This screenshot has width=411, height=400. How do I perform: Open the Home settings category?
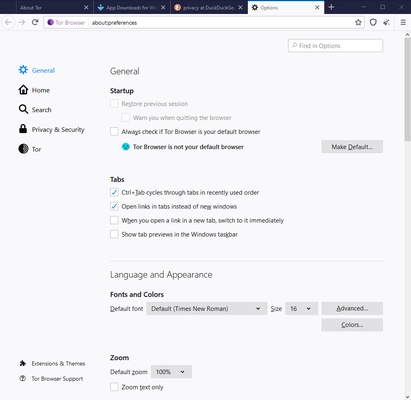click(x=34, y=90)
